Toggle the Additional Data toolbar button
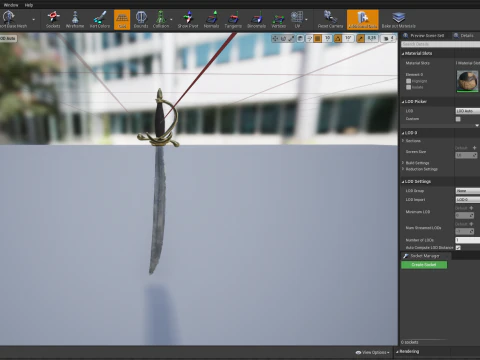This screenshot has height=360, width=480. tap(363, 20)
